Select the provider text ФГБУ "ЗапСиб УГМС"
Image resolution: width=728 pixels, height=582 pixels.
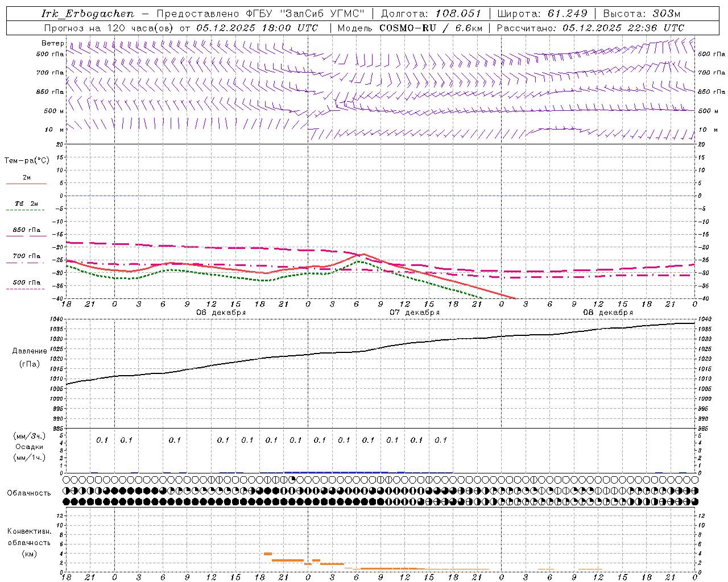click(x=305, y=14)
